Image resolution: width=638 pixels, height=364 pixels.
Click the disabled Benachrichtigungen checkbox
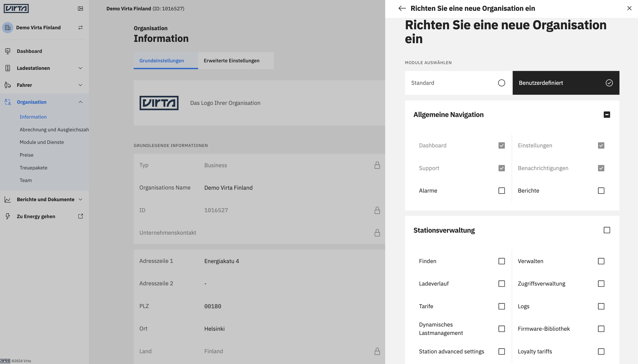pos(601,168)
